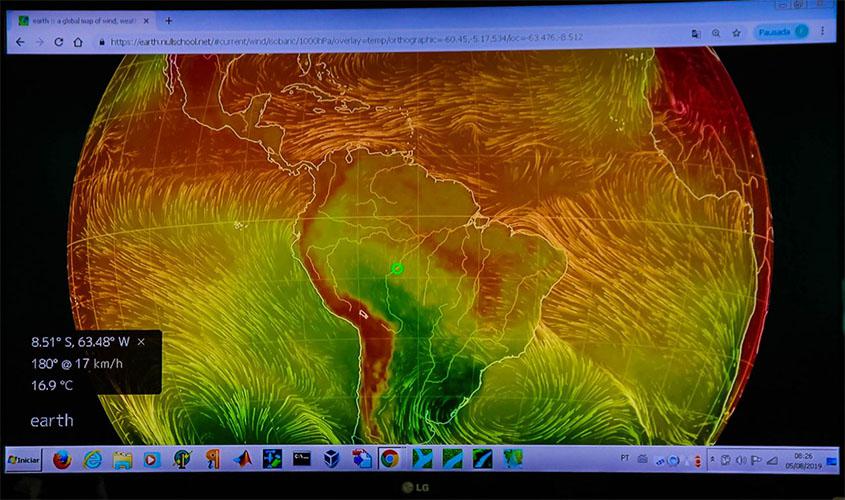This screenshot has height=500, width=845.
Task: Select the earth global map tab
Action: (x=80, y=20)
